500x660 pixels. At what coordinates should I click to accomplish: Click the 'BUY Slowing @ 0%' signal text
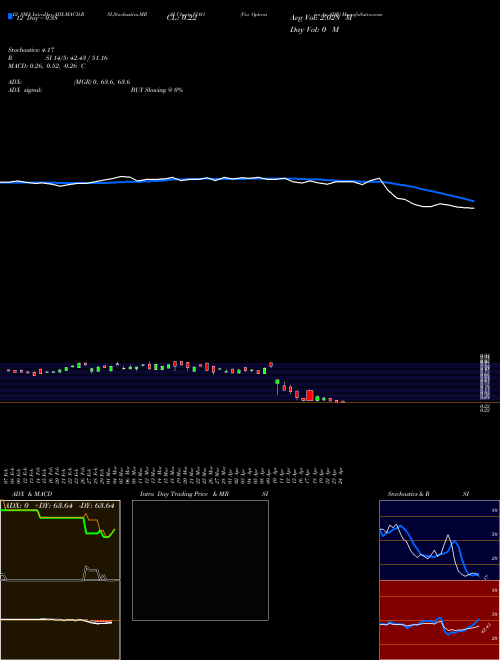coord(157,90)
